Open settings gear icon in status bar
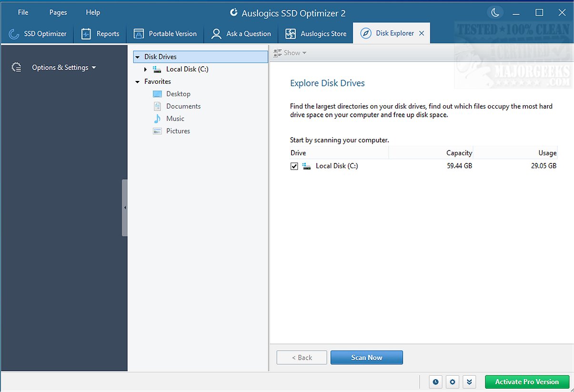Screen dimensions: 574x392 pos(453,382)
